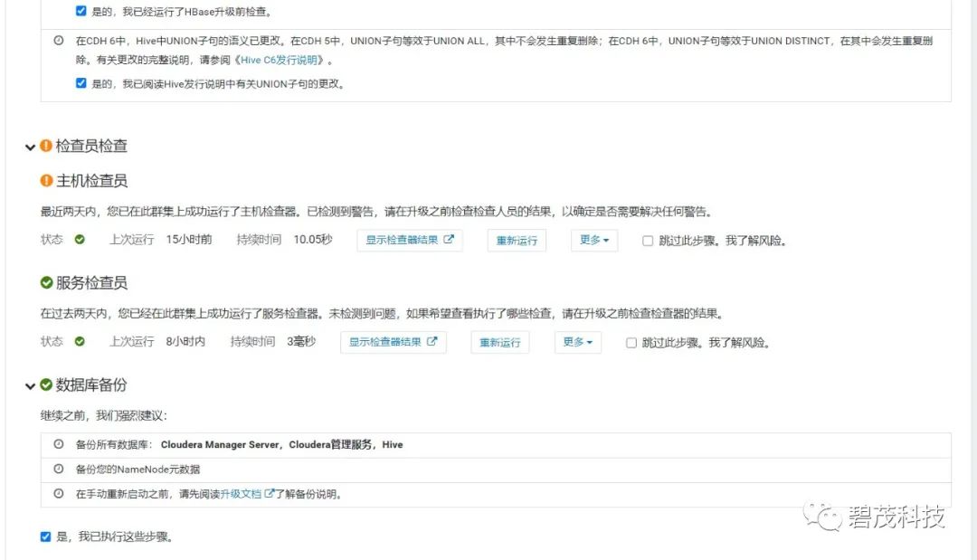977x560 pixels.
Task: Click green status icon in 服务检查员 row
Action: 80,341
